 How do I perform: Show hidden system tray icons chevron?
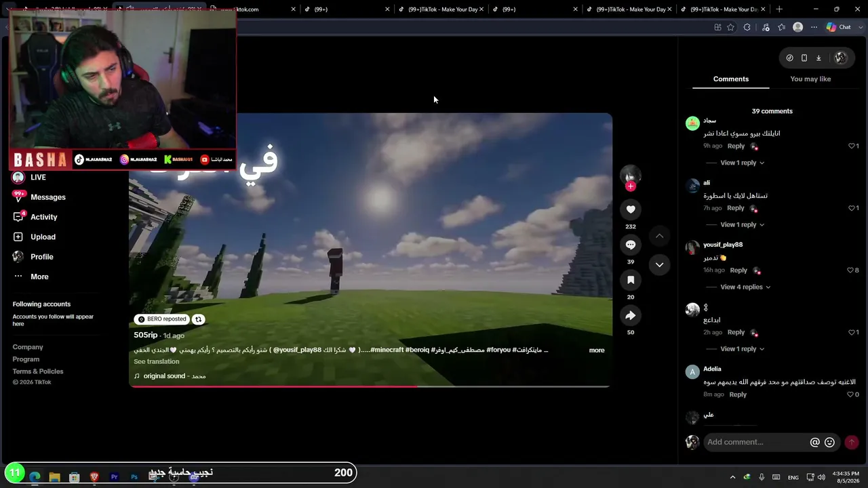point(732,477)
